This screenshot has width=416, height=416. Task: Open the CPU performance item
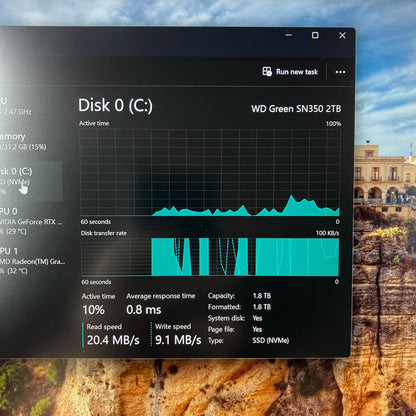pos(16,106)
